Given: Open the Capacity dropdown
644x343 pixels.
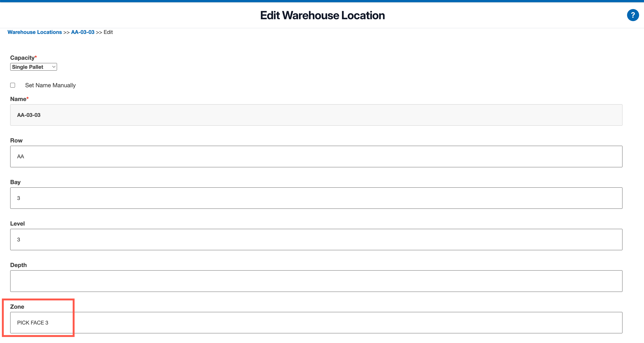Looking at the screenshot, I should [33, 67].
